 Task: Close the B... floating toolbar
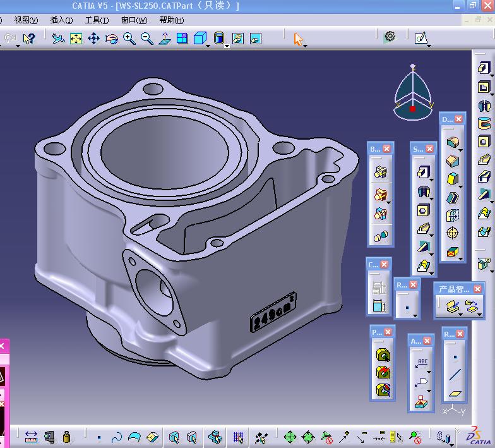pos(386,149)
